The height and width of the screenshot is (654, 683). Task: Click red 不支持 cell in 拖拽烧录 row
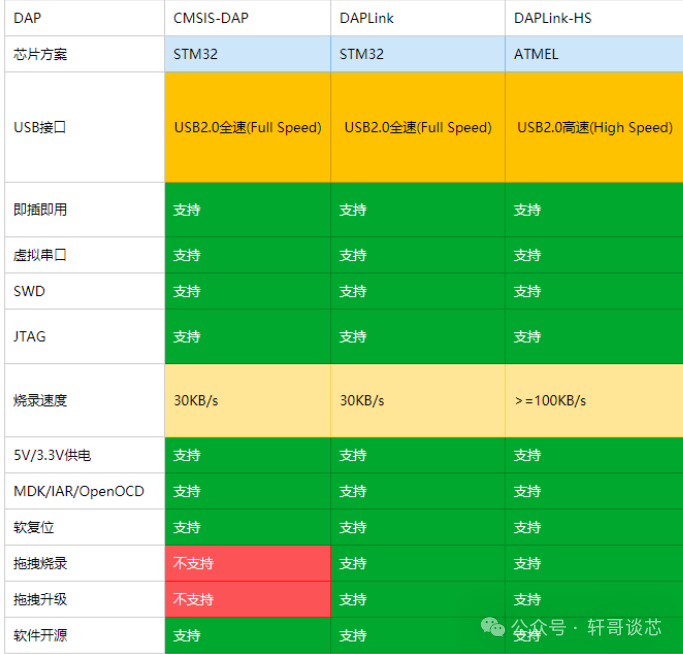[x=247, y=563]
